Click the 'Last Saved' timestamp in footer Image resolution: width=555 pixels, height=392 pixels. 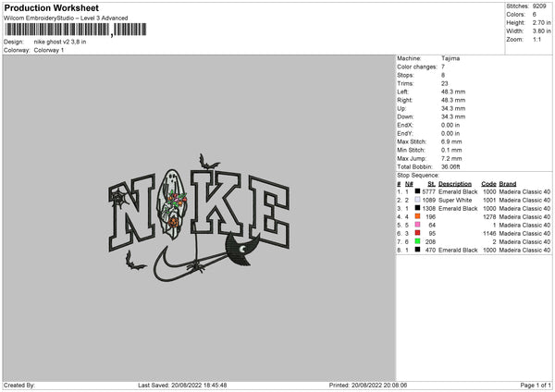(182, 386)
